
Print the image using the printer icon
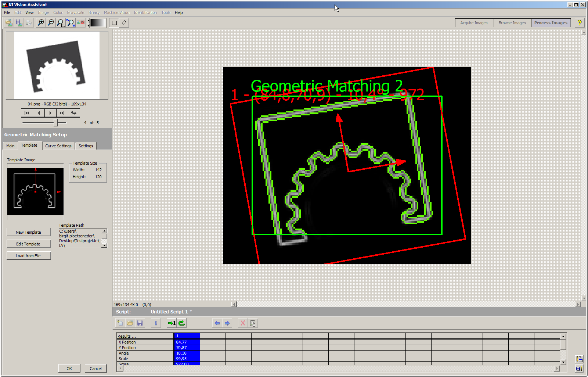(29, 23)
